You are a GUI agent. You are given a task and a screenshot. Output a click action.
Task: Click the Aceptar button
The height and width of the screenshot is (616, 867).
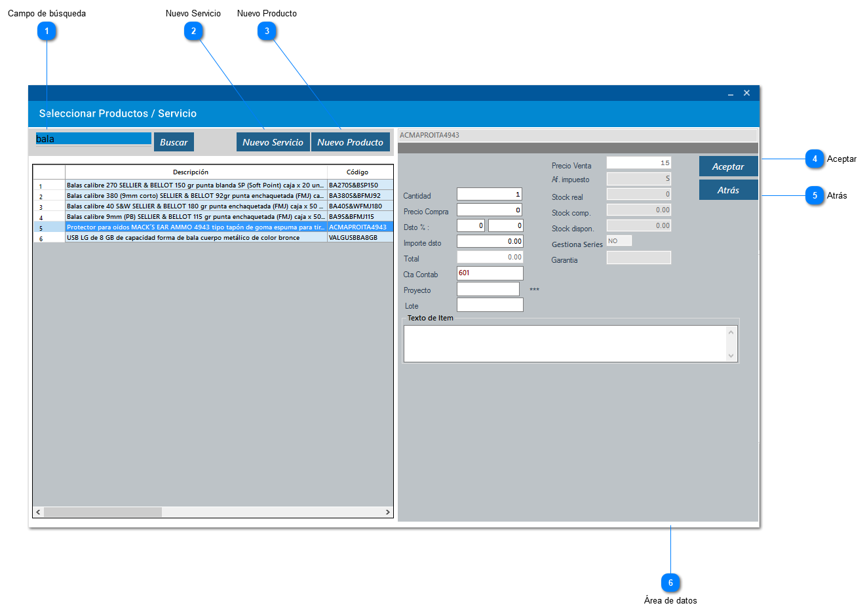coord(728,166)
